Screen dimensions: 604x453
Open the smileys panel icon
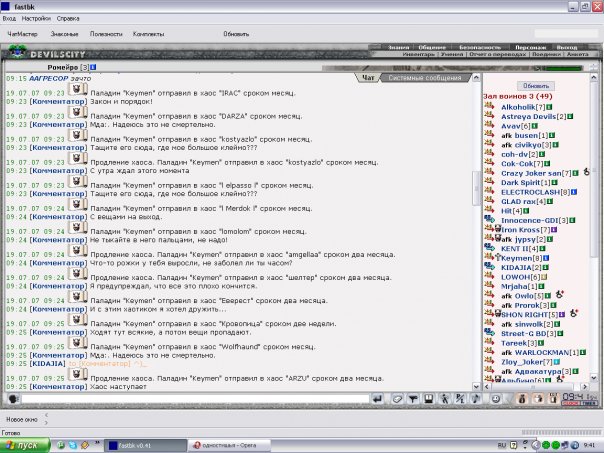point(496,399)
